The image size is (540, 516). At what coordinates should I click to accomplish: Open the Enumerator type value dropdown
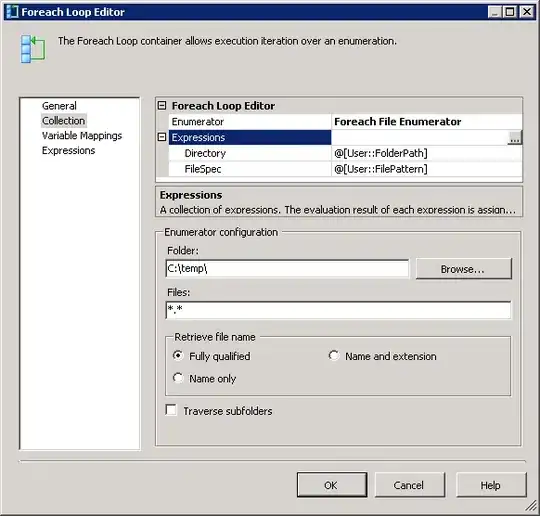click(426, 122)
